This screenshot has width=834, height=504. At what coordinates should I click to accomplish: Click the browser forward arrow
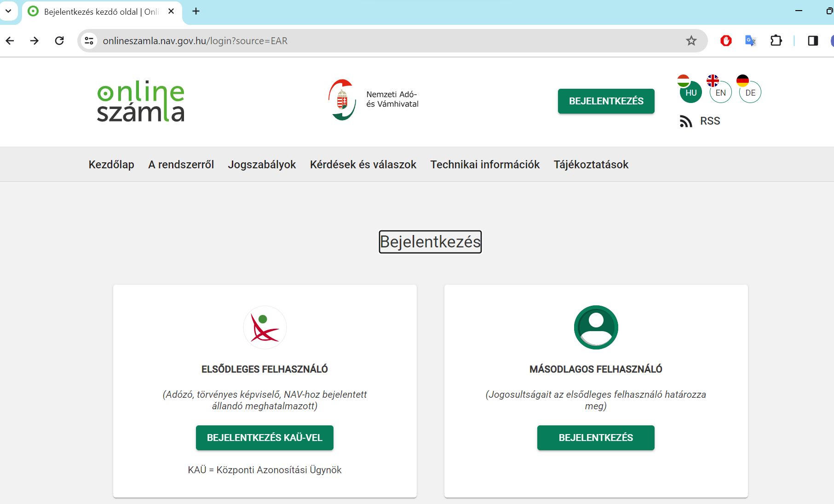(35, 41)
